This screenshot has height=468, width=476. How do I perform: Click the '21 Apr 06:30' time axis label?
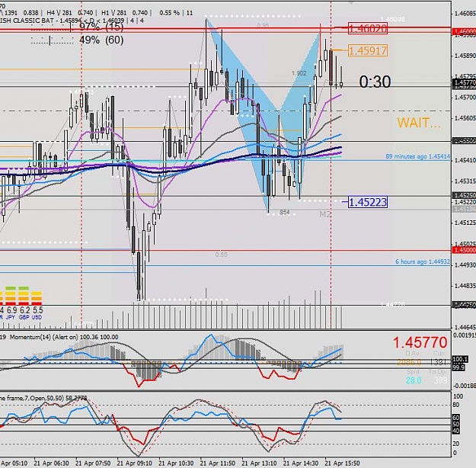[52, 463]
